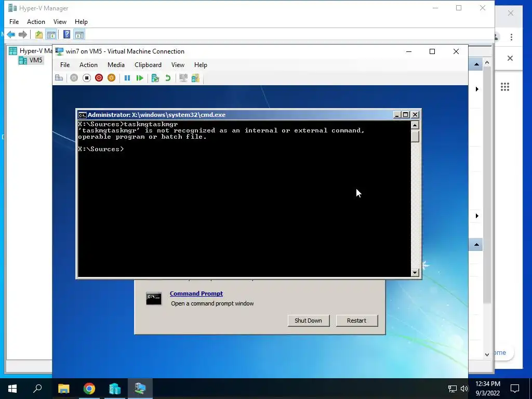
Task: Expand the upper Actions pane submenu arrow
Action: tap(477, 89)
